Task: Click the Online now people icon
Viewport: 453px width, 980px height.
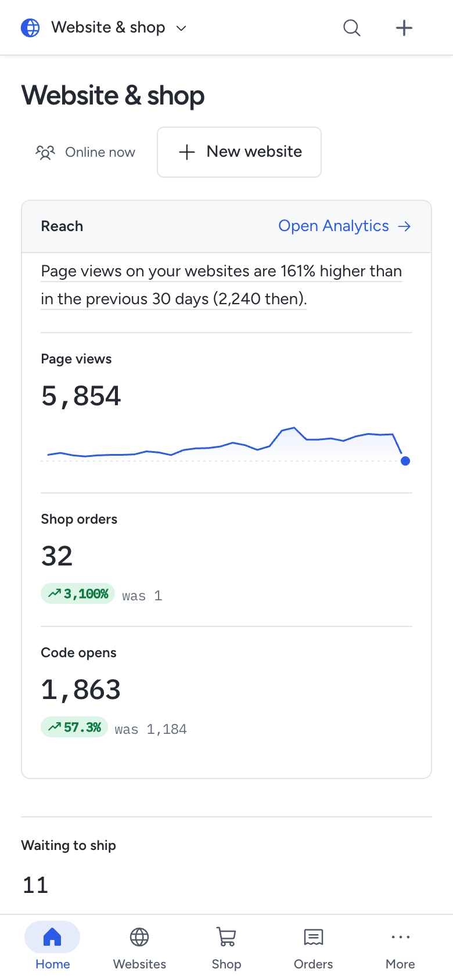Action: [45, 152]
